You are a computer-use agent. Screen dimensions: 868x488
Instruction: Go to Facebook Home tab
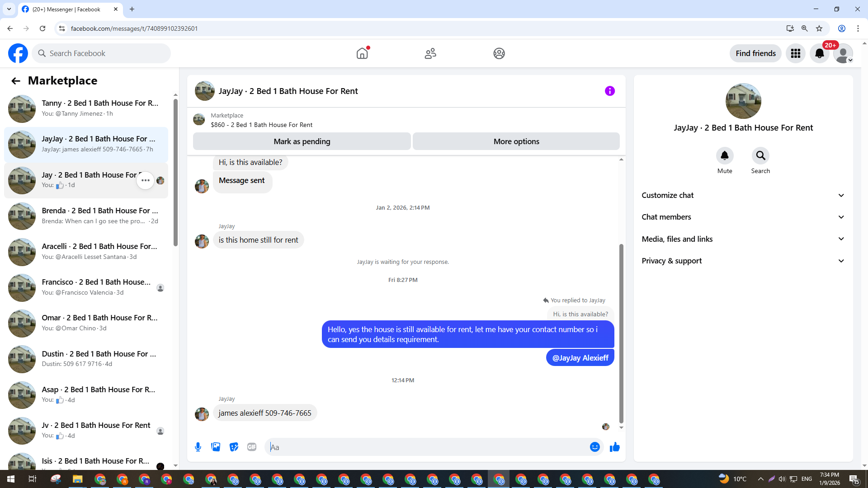click(x=362, y=53)
